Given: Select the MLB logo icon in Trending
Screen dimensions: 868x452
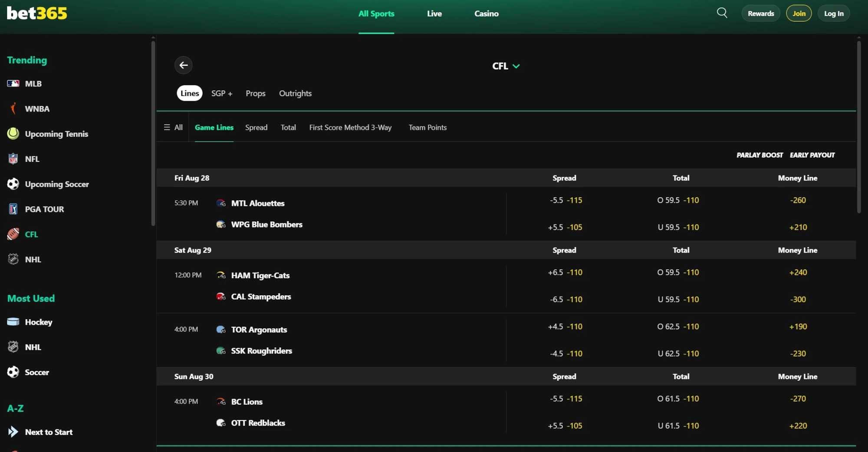Looking at the screenshot, I should (x=13, y=83).
